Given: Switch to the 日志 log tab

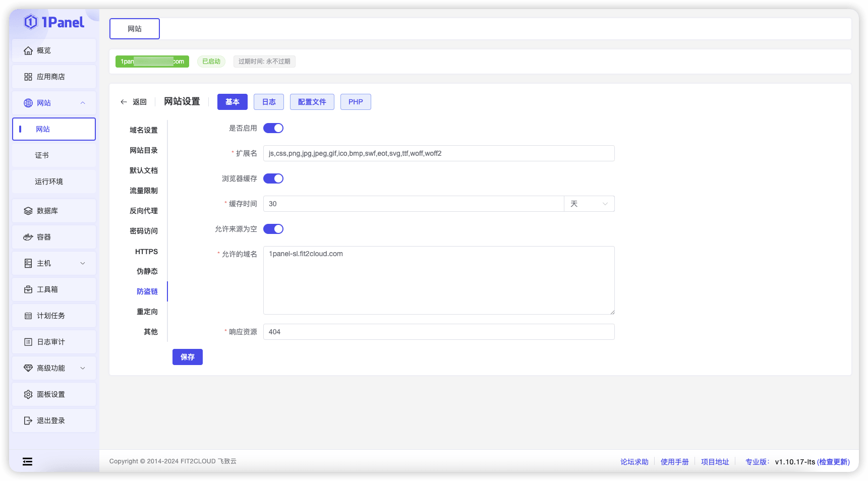Looking at the screenshot, I should click(268, 101).
